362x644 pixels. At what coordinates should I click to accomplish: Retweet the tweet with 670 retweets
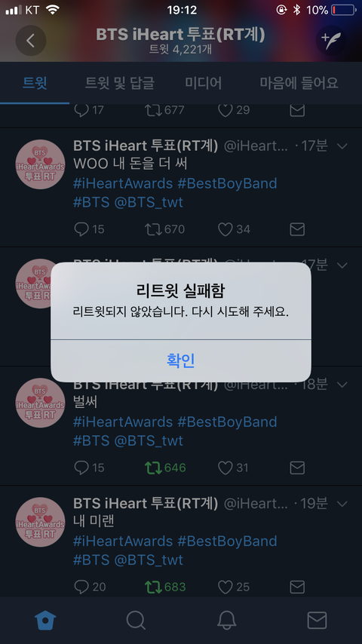click(x=153, y=229)
